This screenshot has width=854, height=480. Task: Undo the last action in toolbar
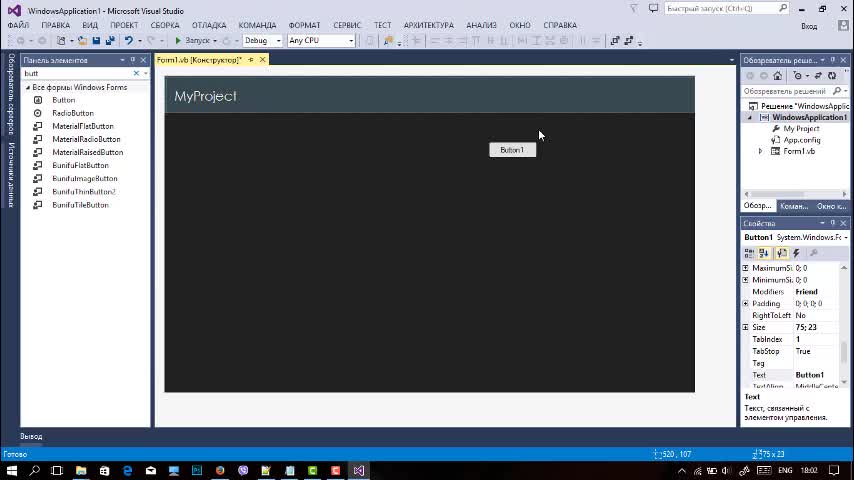(x=129, y=40)
